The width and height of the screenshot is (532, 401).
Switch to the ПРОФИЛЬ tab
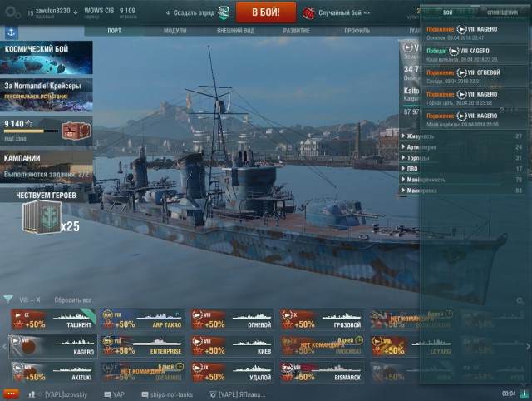pyautogui.click(x=357, y=31)
